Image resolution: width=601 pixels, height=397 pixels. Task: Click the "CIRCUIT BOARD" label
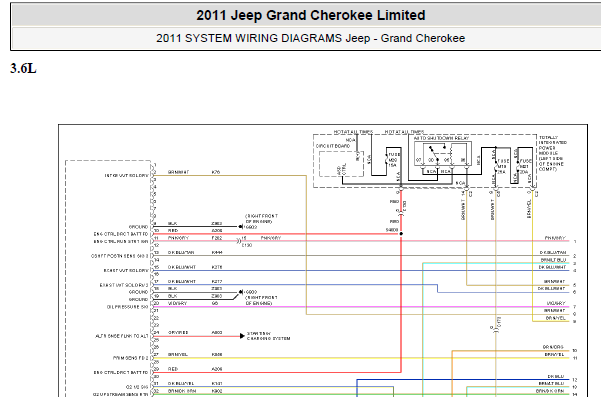(x=333, y=146)
